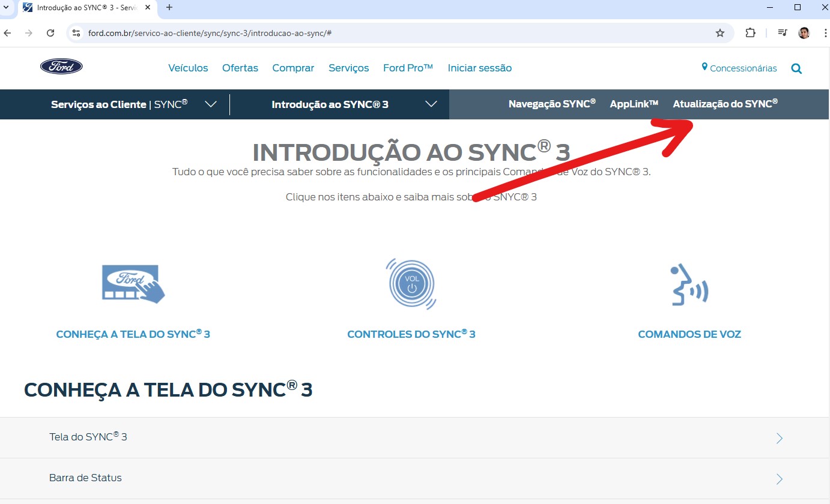Close the Introdução ao SYNC 3 tab
This screenshot has width=830, height=504.
148,8
